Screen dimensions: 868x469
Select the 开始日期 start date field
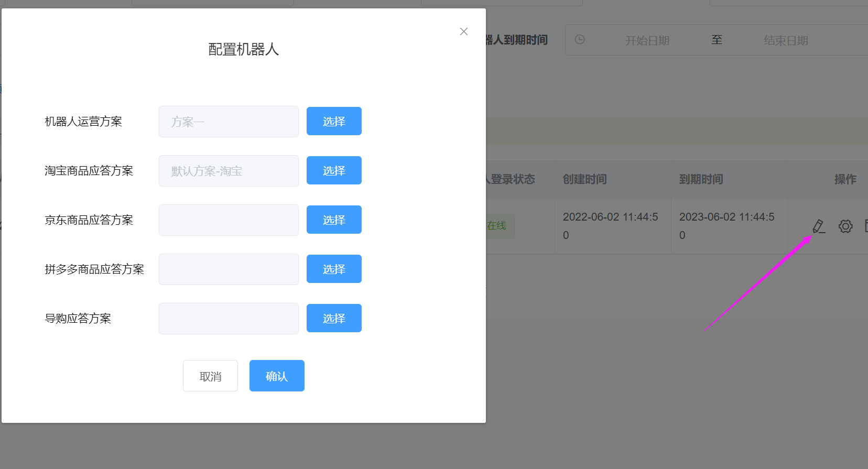(x=647, y=40)
